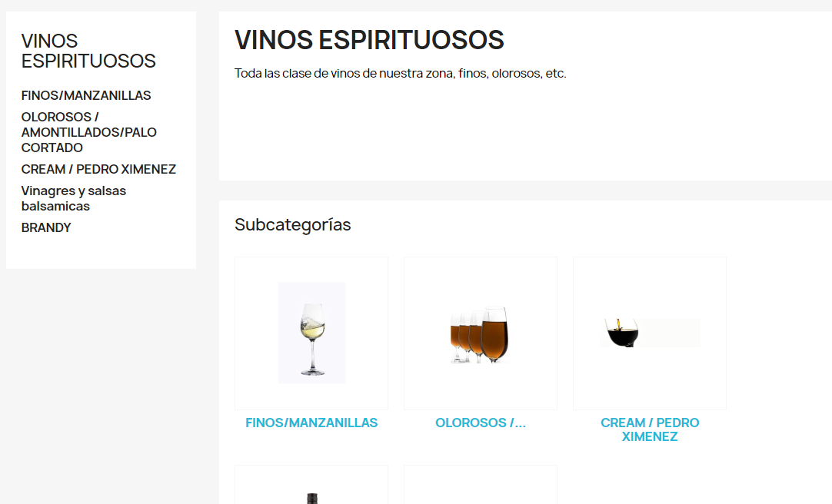Open the Olorosos subcategory tile
The width and height of the screenshot is (832, 504).
point(480,333)
